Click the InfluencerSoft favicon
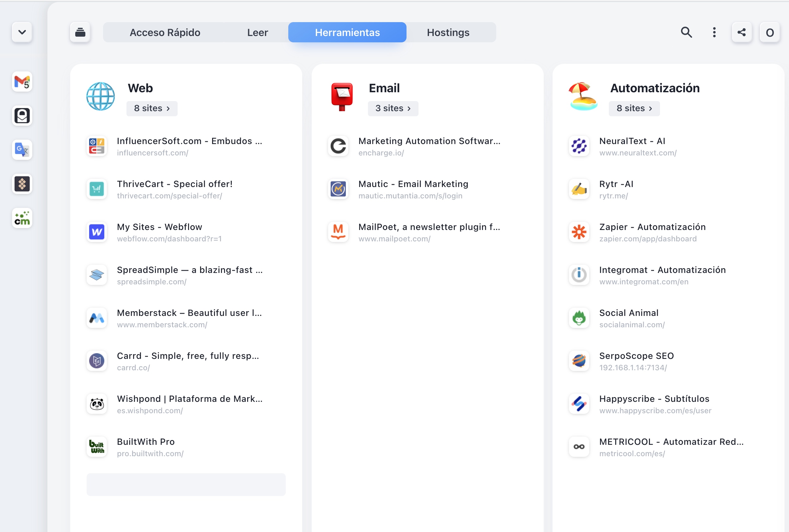 97,146
